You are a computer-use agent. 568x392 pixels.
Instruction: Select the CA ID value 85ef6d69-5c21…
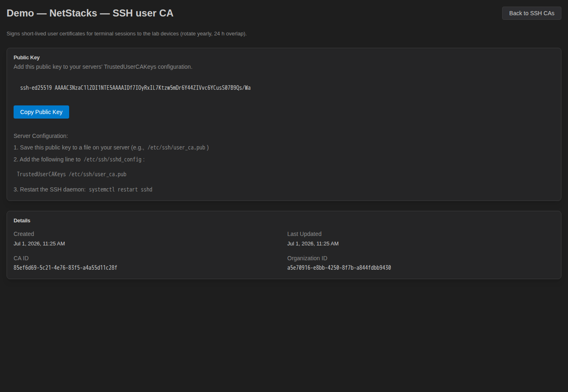pos(65,268)
